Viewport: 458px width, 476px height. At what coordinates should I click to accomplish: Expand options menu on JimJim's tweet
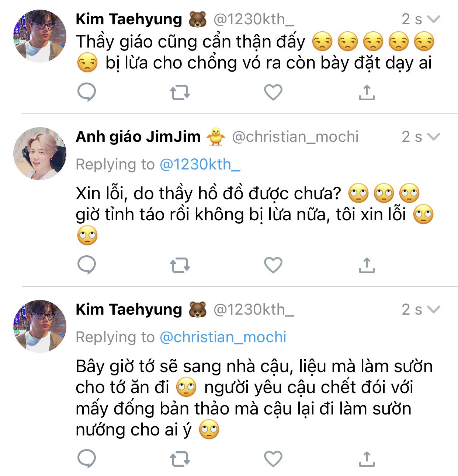tap(434, 137)
